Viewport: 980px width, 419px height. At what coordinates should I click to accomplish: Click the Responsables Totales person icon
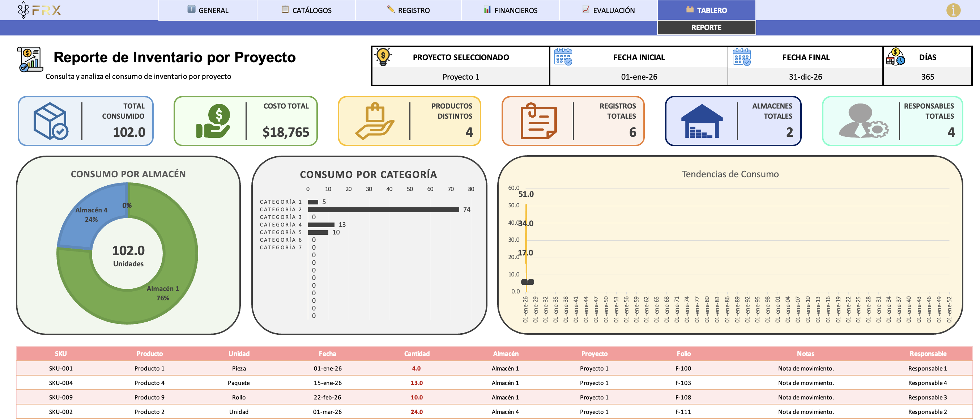coord(864,121)
